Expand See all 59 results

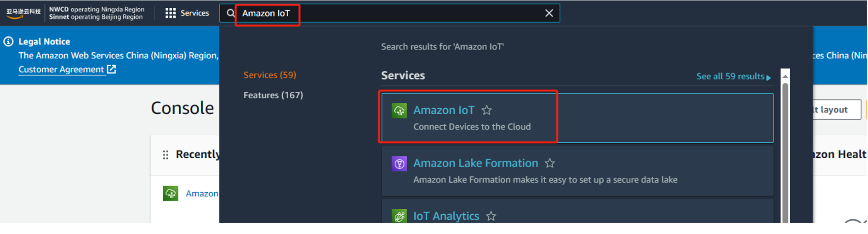coord(733,77)
